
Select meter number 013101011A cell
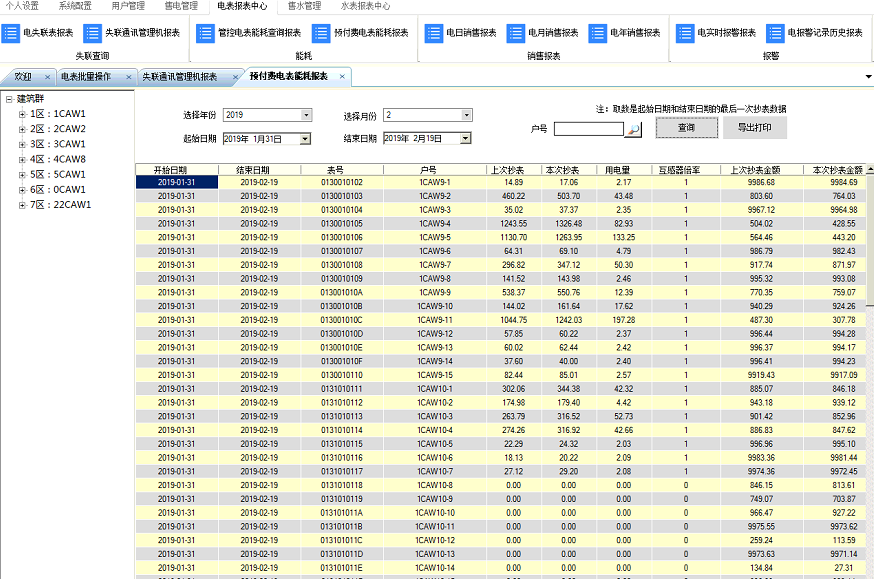pos(342,513)
